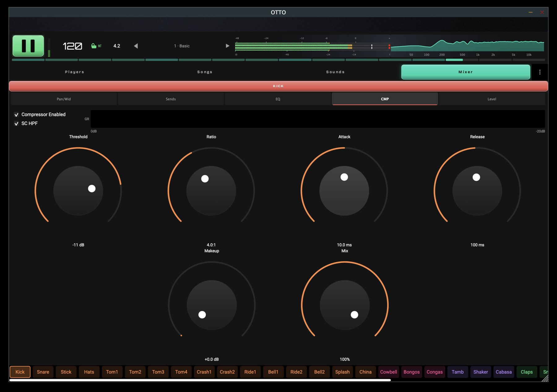This screenshot has width=557, height=392.
Task: Select the Shaker channel button
Action: click(481, 372)
